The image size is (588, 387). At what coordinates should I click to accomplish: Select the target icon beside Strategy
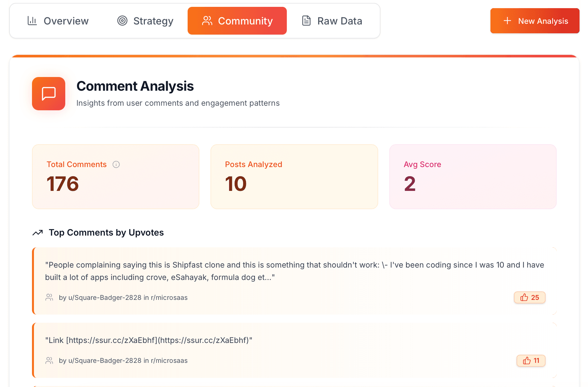coord(122,21)
